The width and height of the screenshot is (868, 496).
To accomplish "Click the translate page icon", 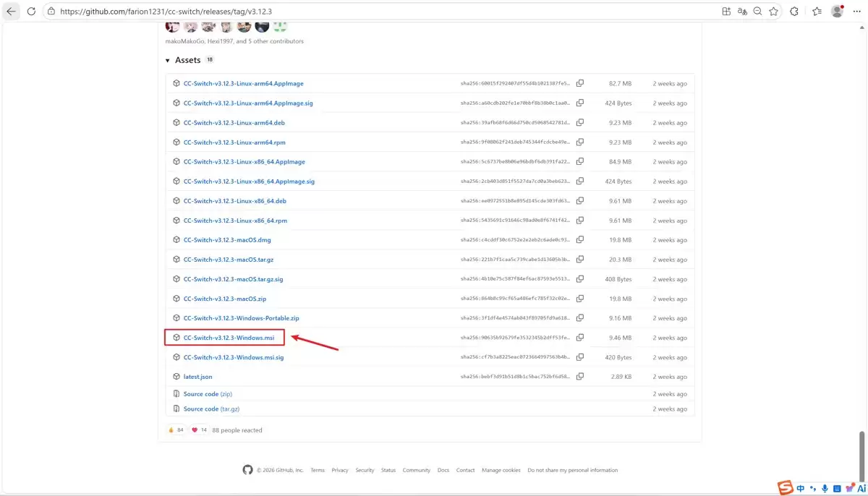I will (742, 12).
